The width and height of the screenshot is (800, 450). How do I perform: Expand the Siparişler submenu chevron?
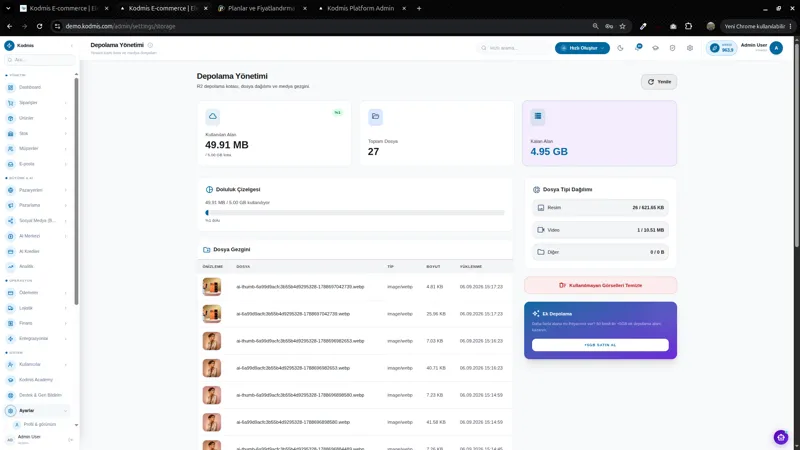click(66, 103)
